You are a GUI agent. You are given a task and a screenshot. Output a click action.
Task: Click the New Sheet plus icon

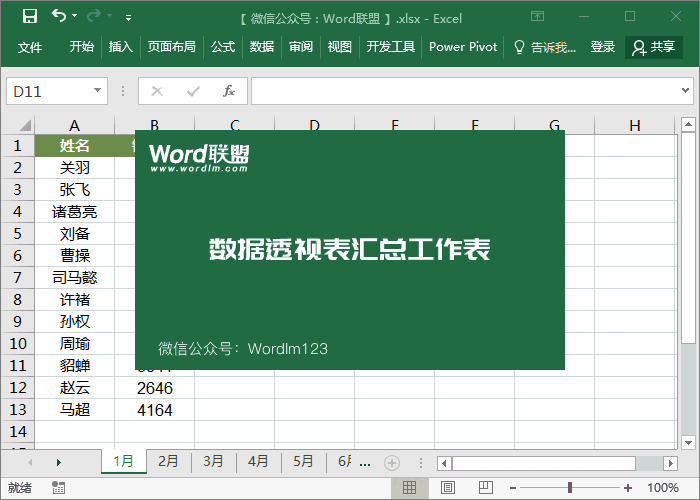pyautogui.click(x=392, y=462)
